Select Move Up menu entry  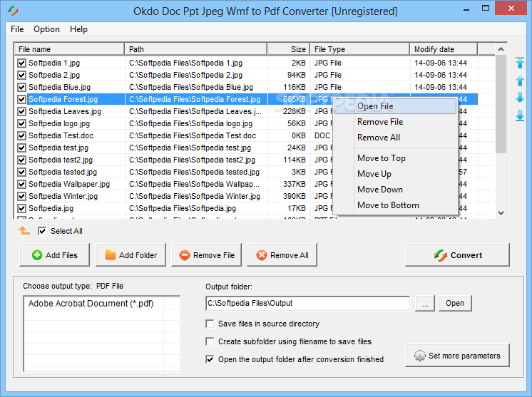point(395,174)
